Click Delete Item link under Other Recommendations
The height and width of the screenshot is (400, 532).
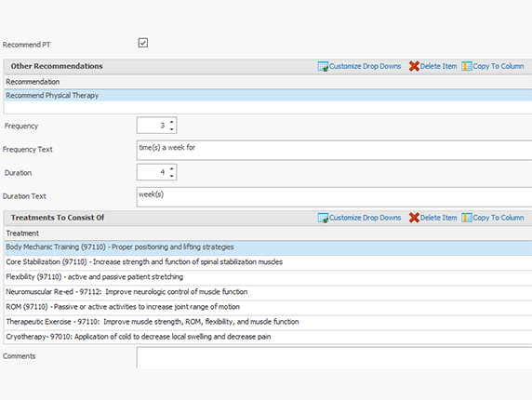pos(438,66)
